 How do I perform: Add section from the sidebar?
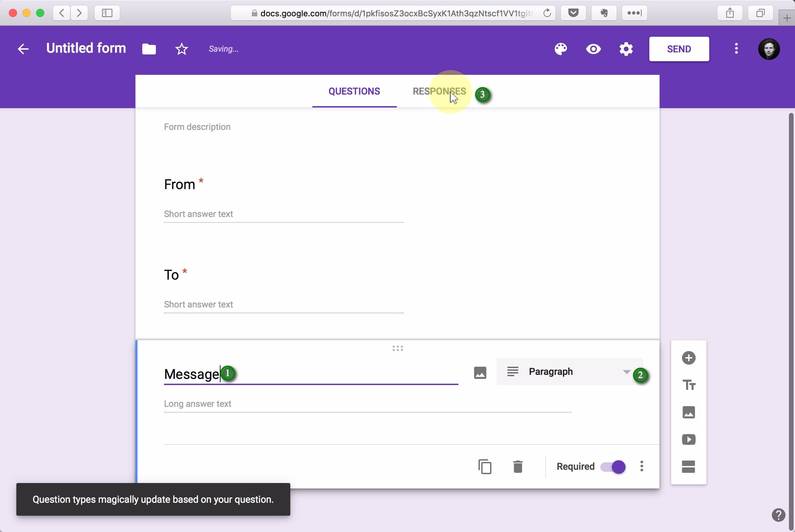point(689,467)
